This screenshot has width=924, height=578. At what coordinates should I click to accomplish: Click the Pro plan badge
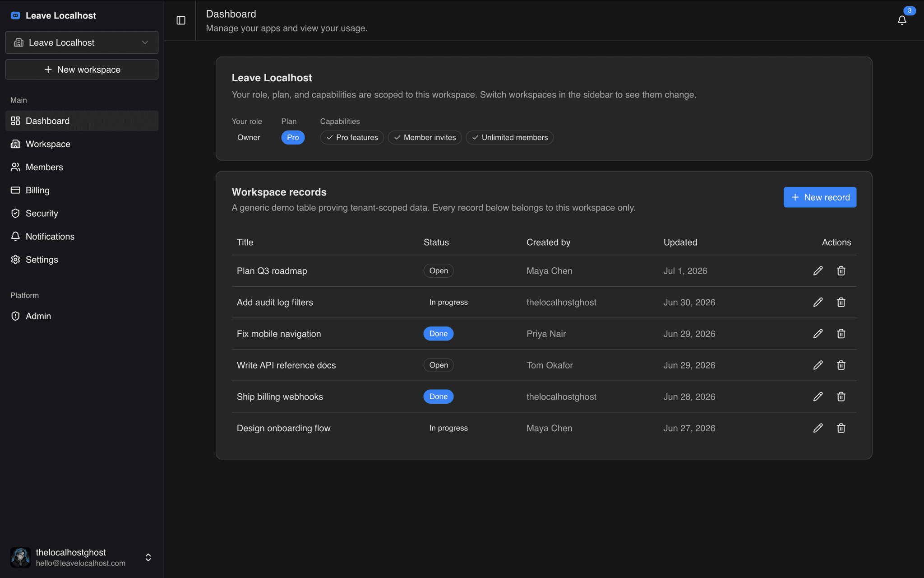pyautogui.click(x=293, y=137)
